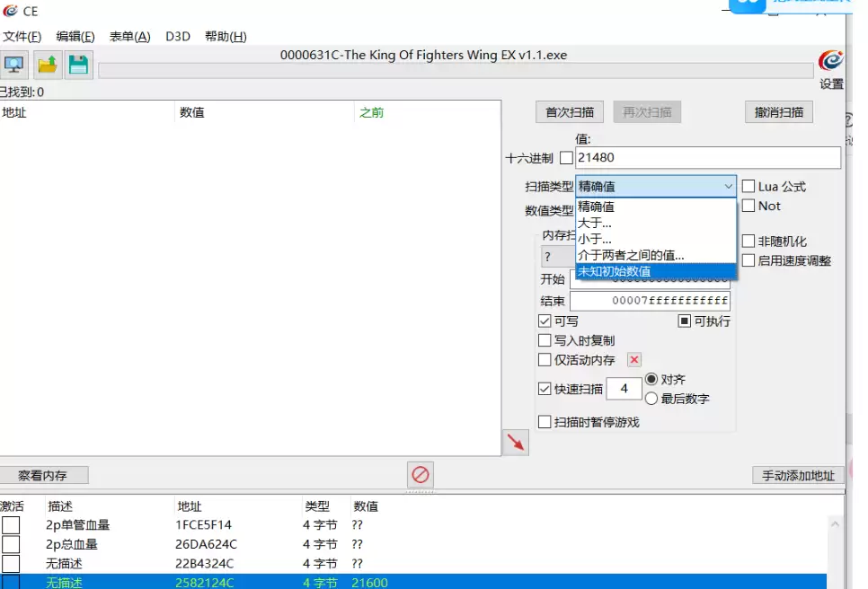Click the 察看内存 memory view button

pos(42,476)
